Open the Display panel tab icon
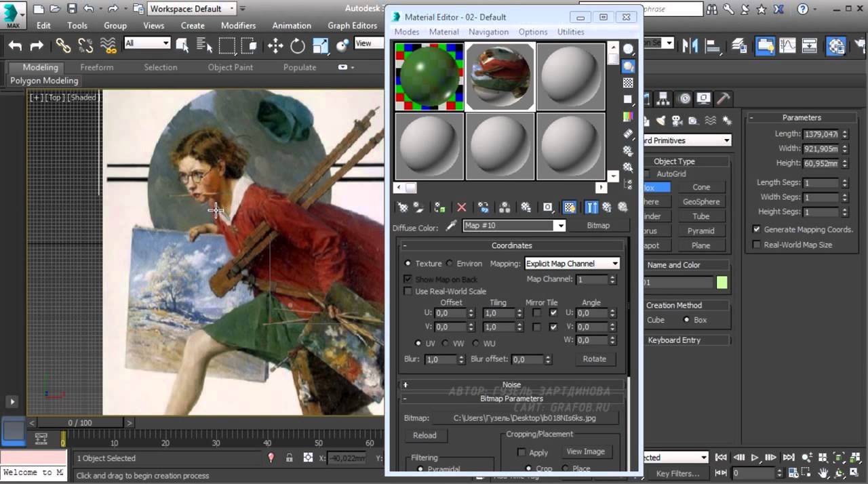 click(x=704, y=98)
